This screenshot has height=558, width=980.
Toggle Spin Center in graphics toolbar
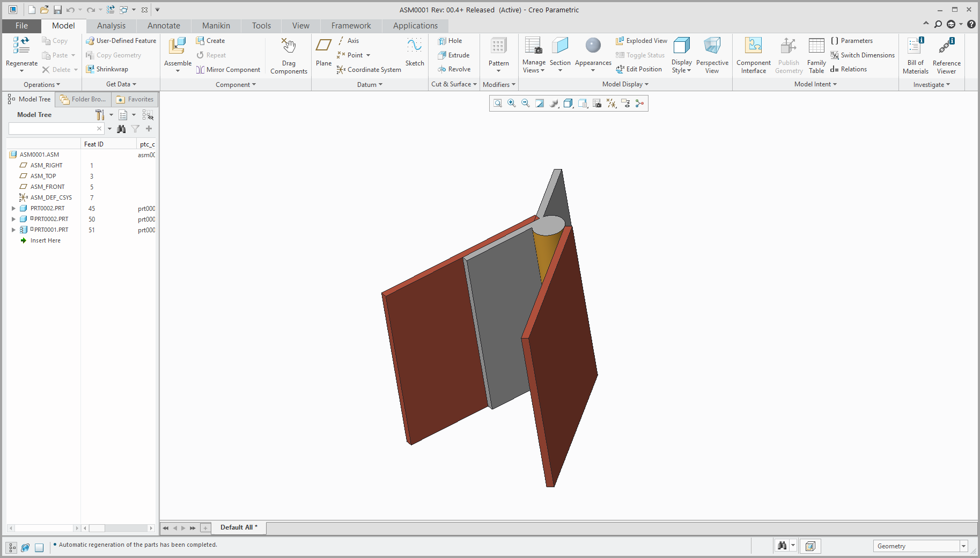(639, 104)
